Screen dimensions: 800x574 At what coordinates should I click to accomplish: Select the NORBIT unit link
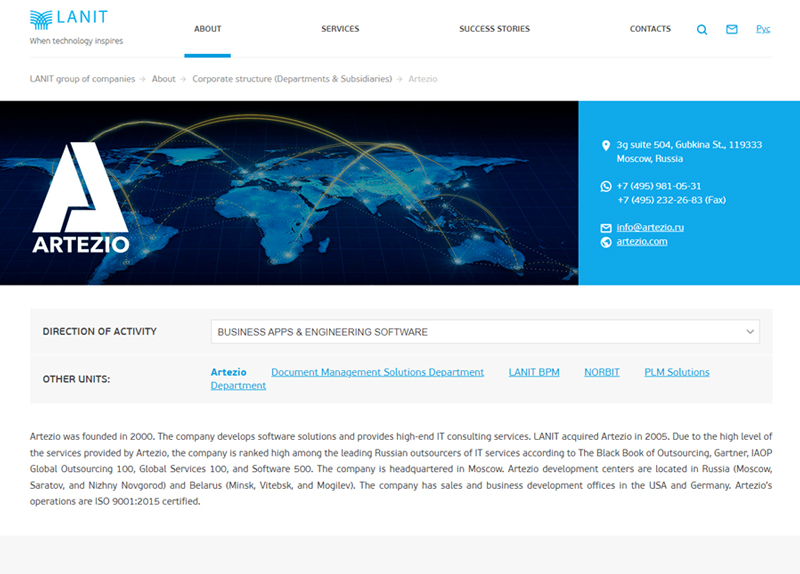(602, 372)
